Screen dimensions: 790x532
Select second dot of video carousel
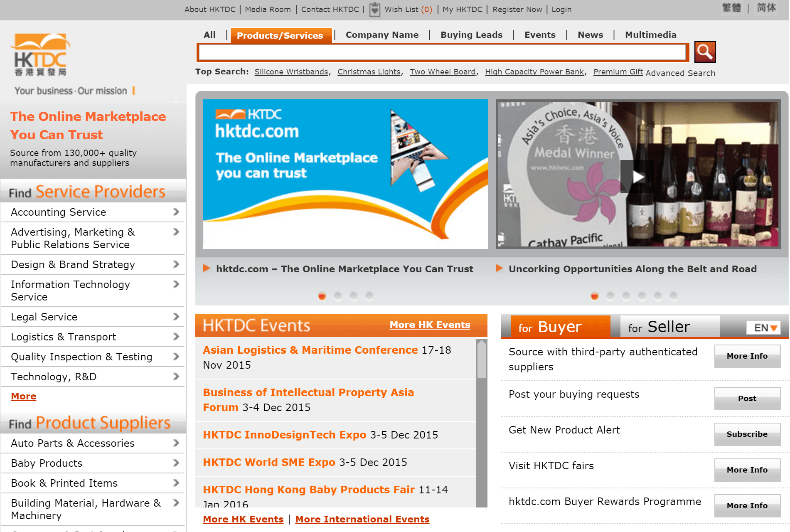(610, 296)
